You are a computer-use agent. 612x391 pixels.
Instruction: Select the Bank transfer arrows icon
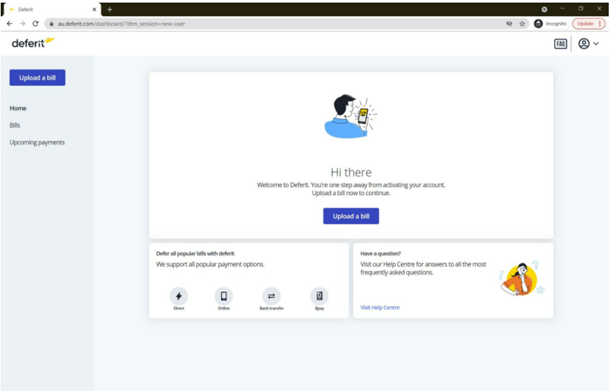pos(271,296)
